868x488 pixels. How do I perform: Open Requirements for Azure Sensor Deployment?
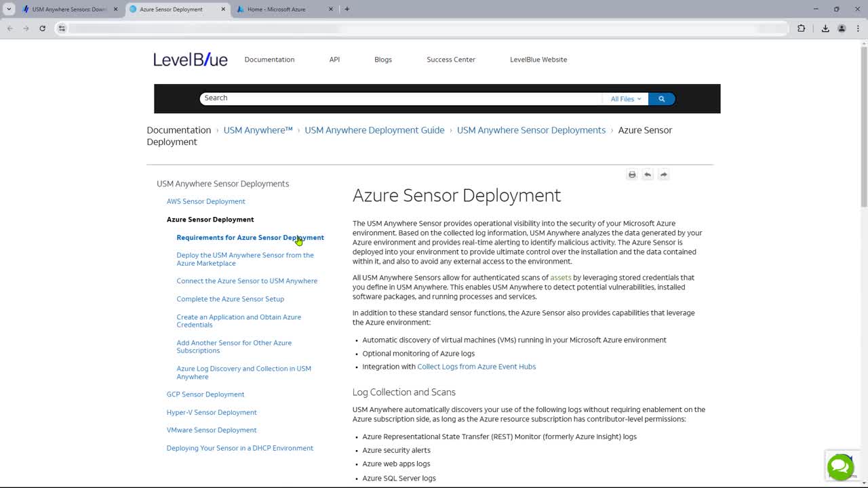250,237
